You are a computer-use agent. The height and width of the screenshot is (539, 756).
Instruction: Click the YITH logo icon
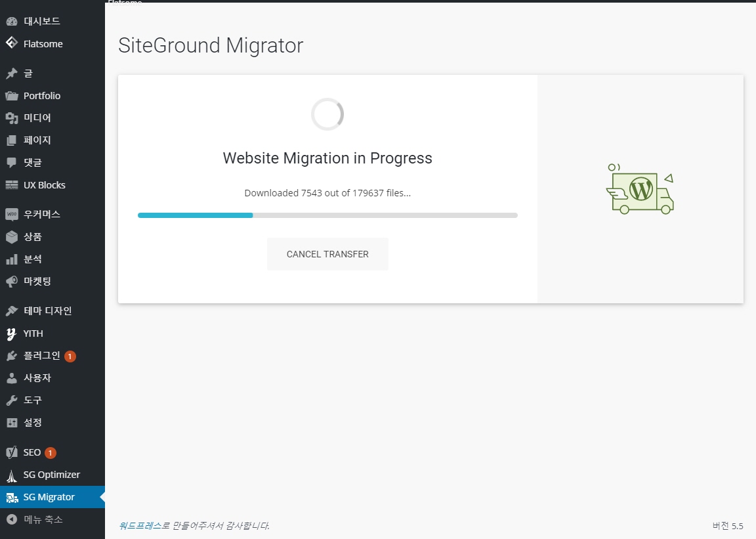coord(12,334)
